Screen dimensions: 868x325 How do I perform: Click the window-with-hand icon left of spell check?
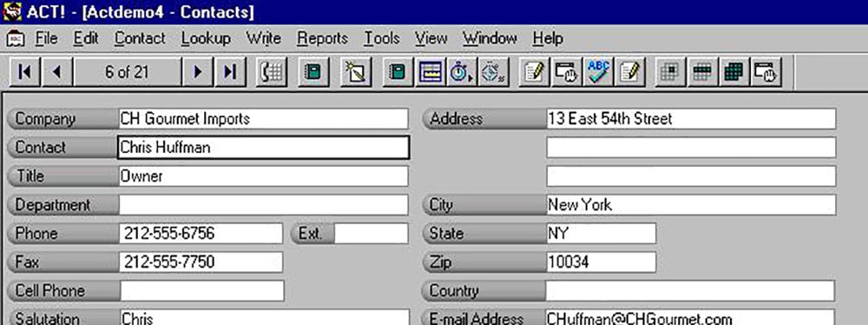567,72
